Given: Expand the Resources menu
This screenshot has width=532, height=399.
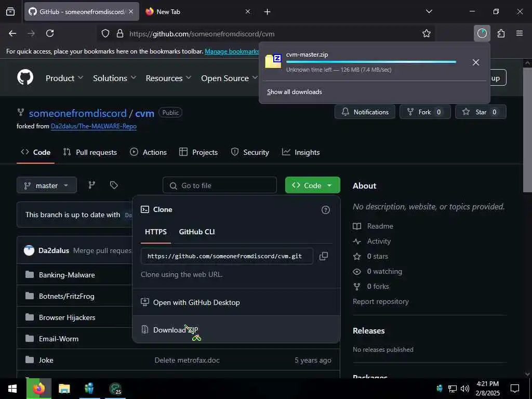Looking at the screenshot, I should tap(168, 78).
